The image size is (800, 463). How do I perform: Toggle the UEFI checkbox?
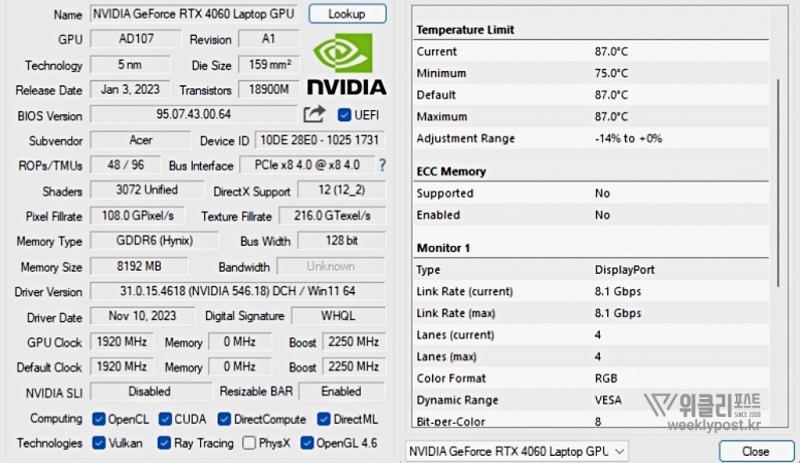pos(345,115)
